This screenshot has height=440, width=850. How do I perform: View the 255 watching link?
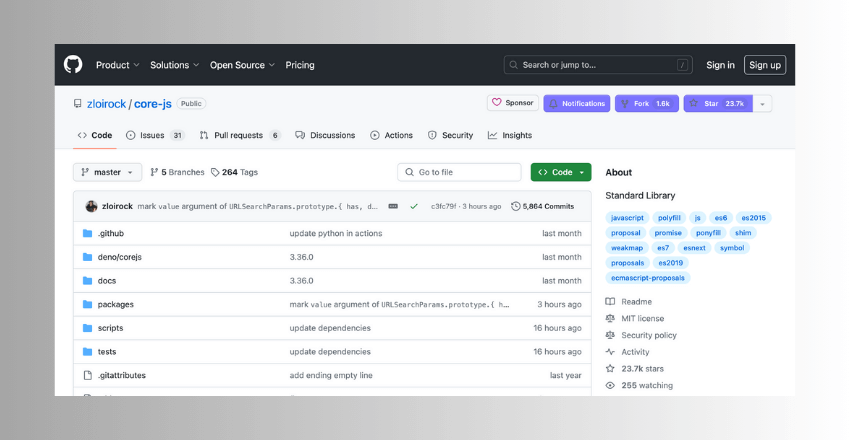click(x=640, y=386)
